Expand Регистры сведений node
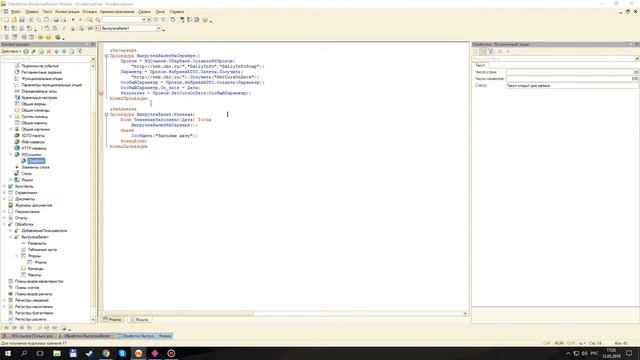640x360 pixels. (4, 300)
